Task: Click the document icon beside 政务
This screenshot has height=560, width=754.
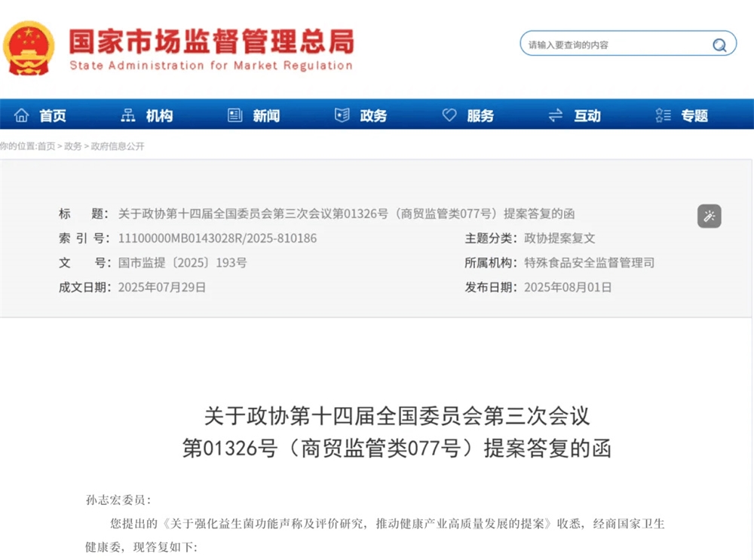Action: point(342,115)
